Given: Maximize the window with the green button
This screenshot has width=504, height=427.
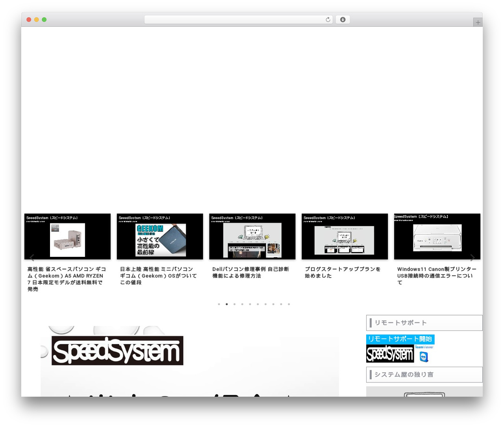Looking at the screenshot, I should point(44,20).
